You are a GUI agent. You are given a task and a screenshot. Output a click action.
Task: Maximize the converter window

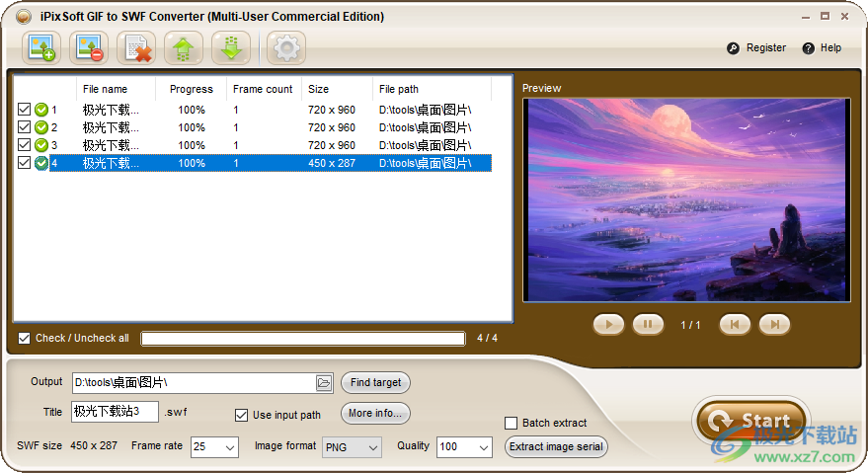[825, 17]
